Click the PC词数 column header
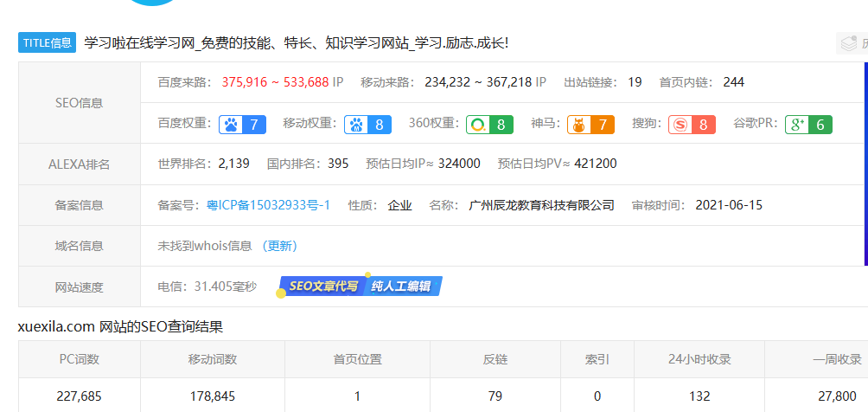 click(80, 359)
